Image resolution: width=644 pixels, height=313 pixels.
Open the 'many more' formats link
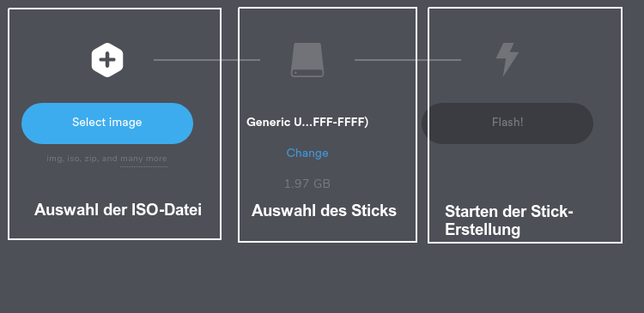click(x=143, y=159)
